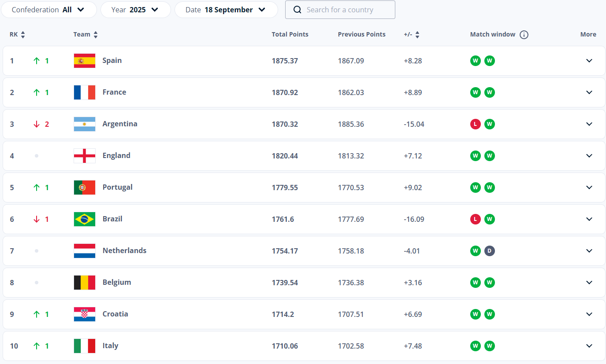Click Argentina's red loss result badge

pyautogui.click(x=475, y=124)
